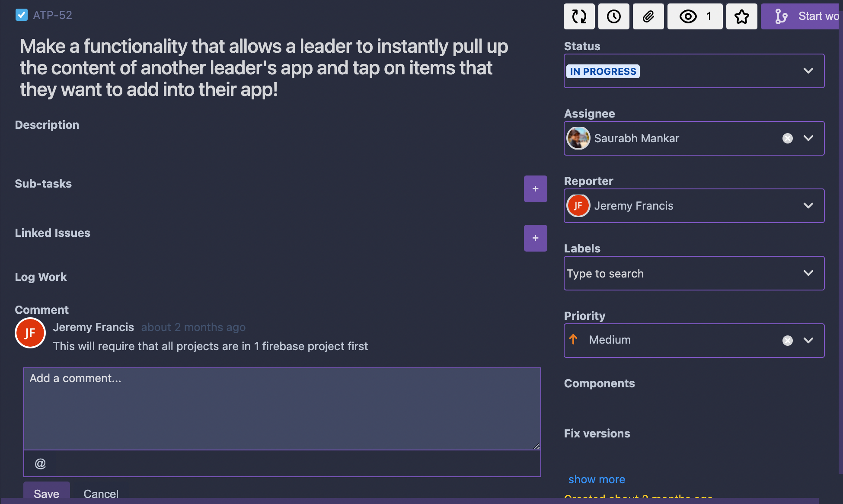
Task: Click the attachment/paperclip icon
Action: coord(648,16)
